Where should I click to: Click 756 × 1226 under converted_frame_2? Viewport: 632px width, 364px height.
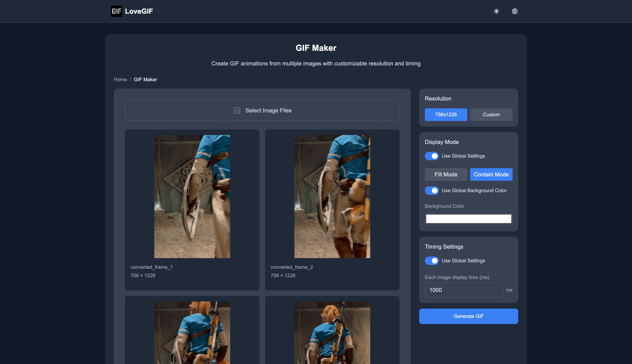coord(283,275)
